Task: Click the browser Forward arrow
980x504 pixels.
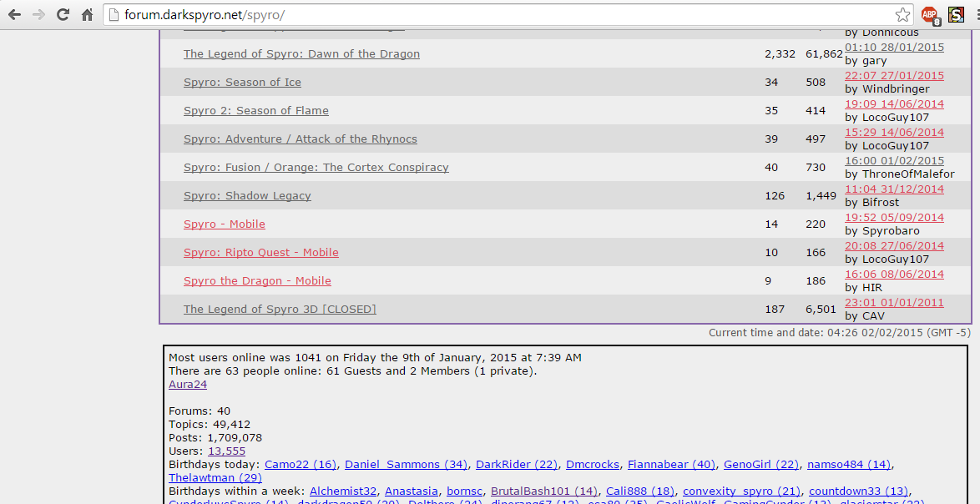Action: tap(38, 15)
